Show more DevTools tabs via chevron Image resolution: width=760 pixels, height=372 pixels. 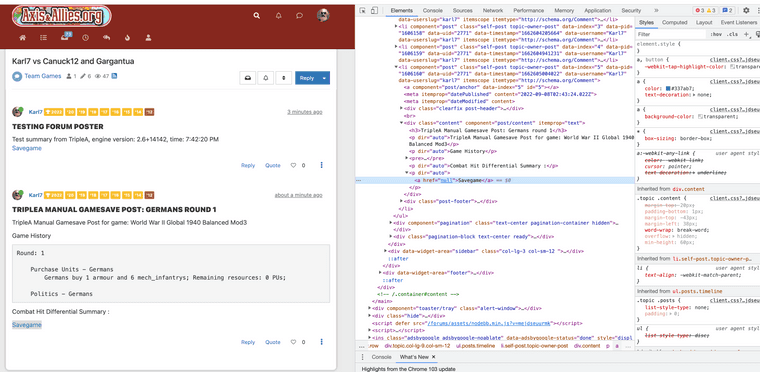click(656, 10)
